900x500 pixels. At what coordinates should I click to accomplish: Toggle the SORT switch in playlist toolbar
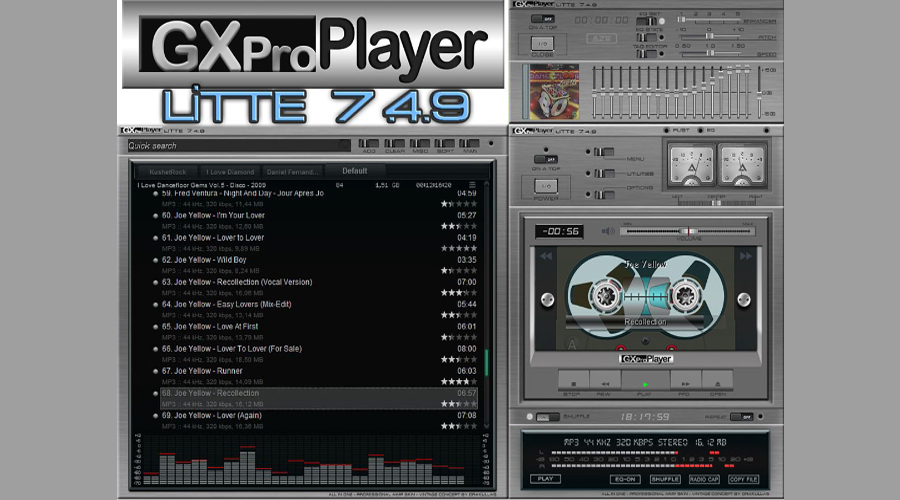445,144
